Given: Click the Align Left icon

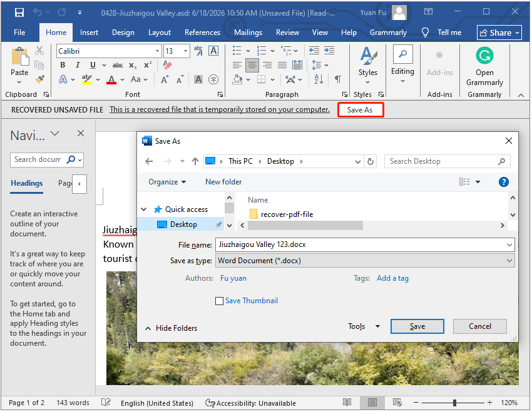Looking at the screenshot, I should (237, 65).
